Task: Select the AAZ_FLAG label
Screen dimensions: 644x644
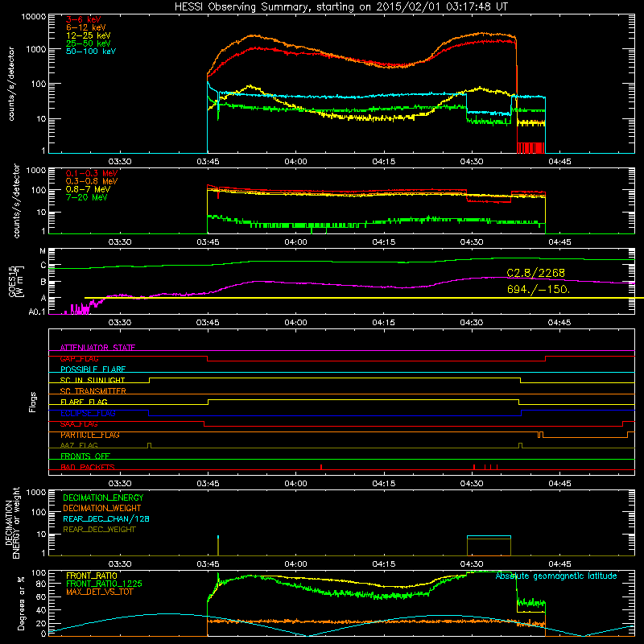Action: point(79,445)
